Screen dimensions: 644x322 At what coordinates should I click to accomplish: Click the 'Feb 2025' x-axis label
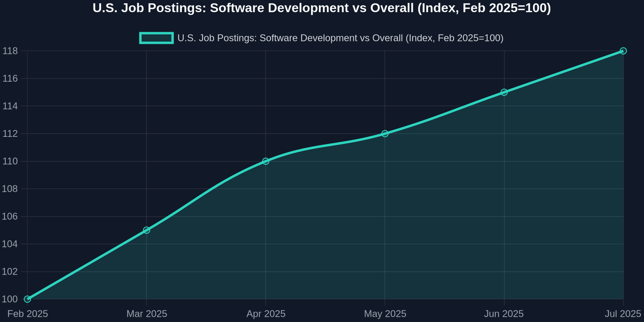[27, 314]
